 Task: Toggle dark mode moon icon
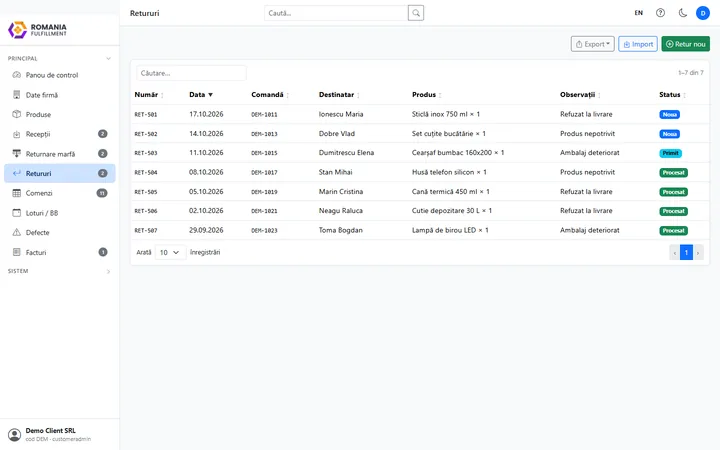pos(683,13)
